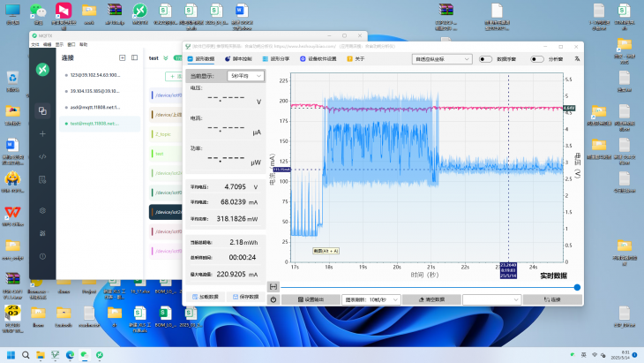Click the info about icon in MQTTX sidebar

(42, 256)
